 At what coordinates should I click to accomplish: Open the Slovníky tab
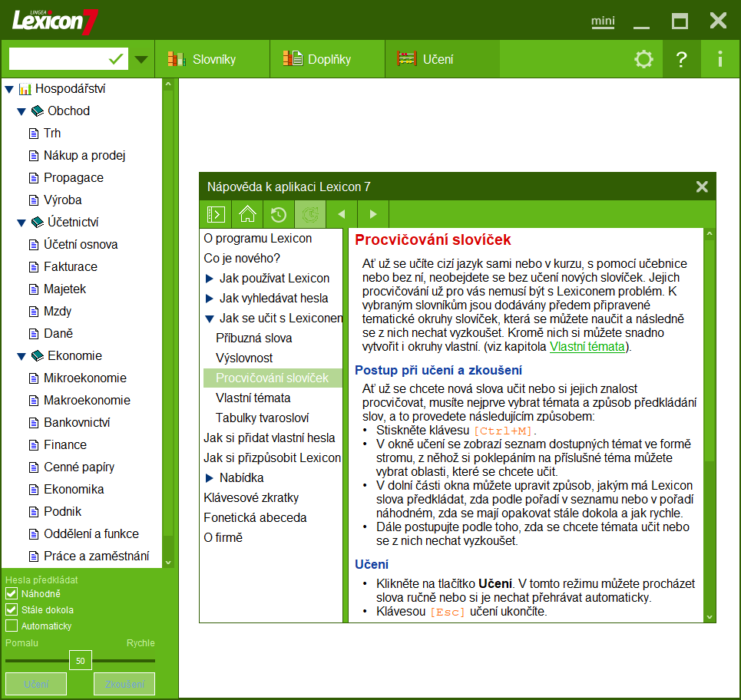(212, 59)
